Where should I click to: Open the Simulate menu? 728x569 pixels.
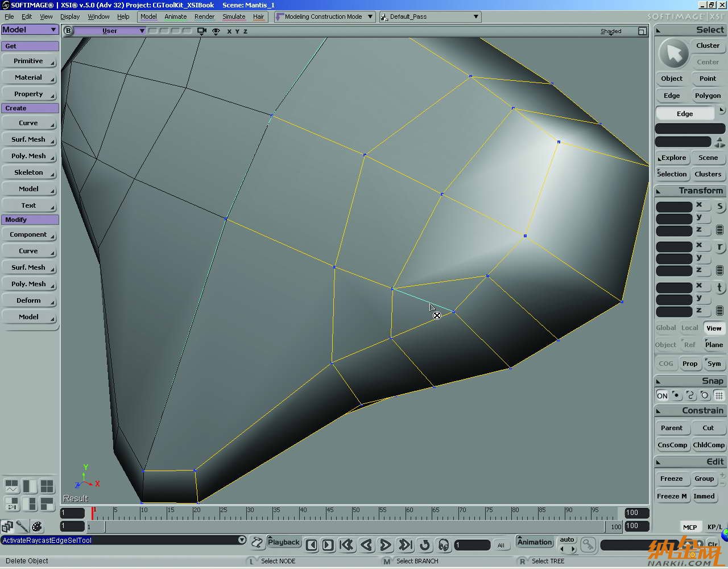[234, 17]
